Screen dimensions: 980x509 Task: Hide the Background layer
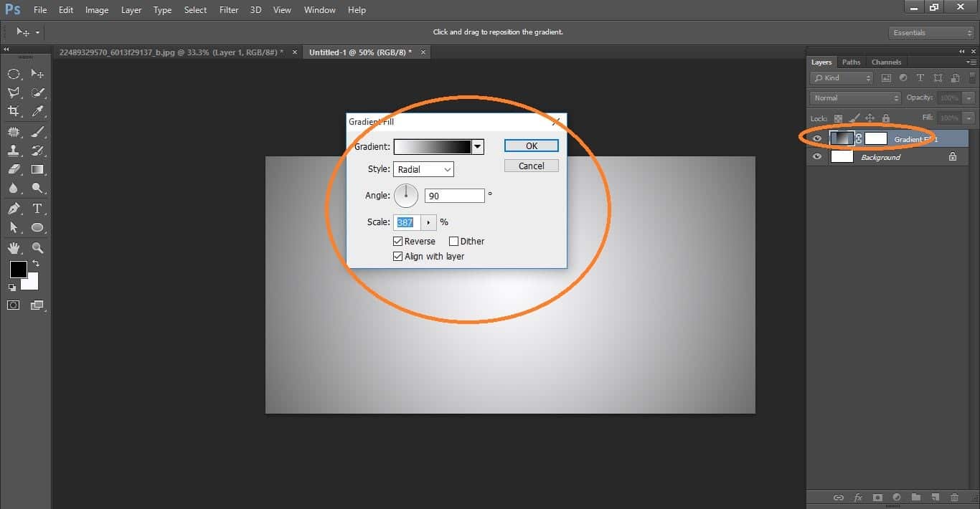coord(816,156)
